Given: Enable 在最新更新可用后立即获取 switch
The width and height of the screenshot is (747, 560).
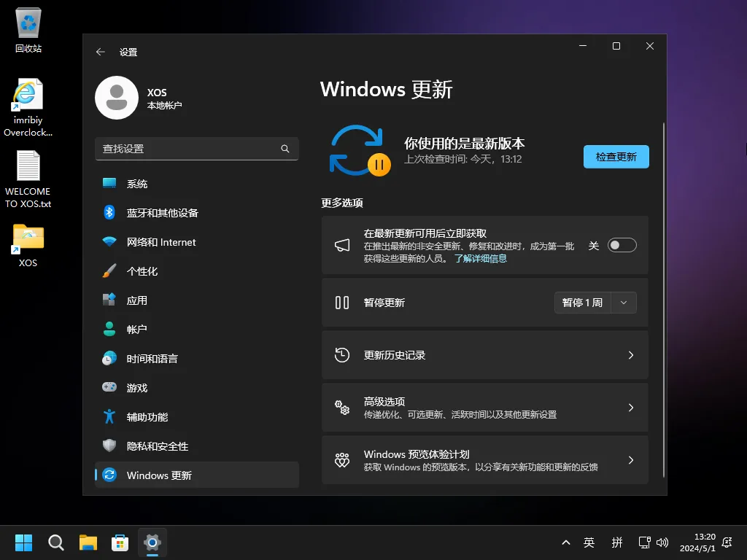Looking at the screenshot, I should click(x=622, y=245).
